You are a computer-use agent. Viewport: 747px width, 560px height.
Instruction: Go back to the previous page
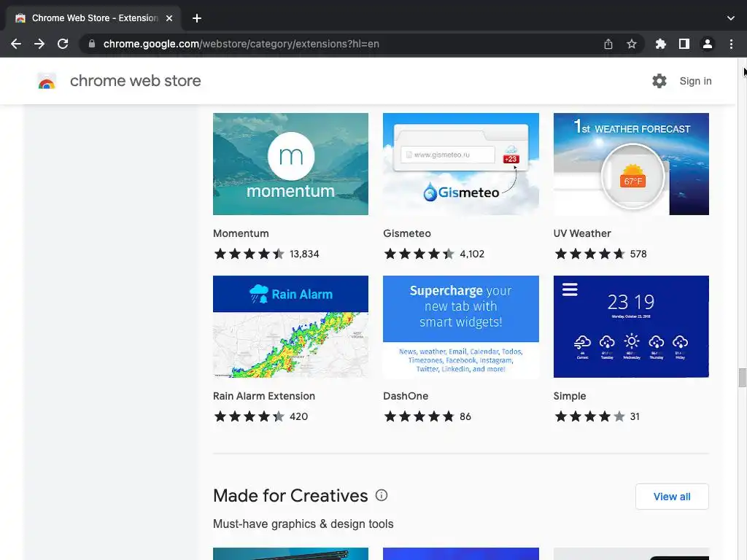coord(16,44)
